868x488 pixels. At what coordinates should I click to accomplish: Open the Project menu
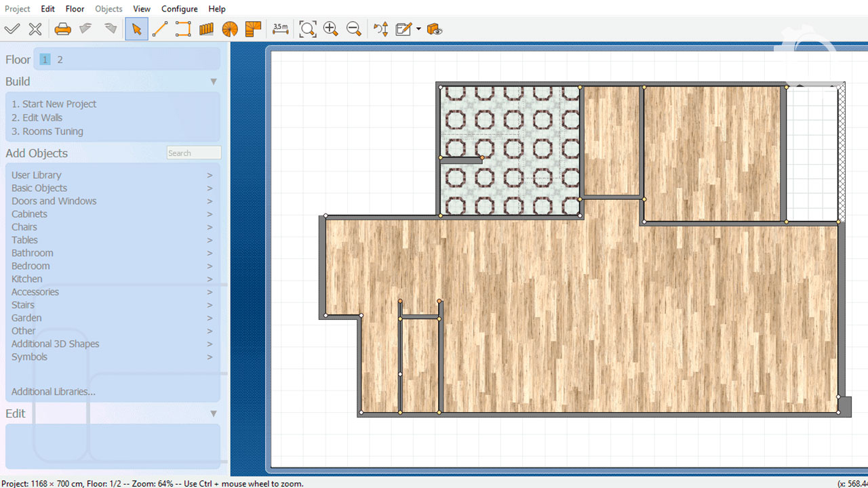click(x=18, y=9)
